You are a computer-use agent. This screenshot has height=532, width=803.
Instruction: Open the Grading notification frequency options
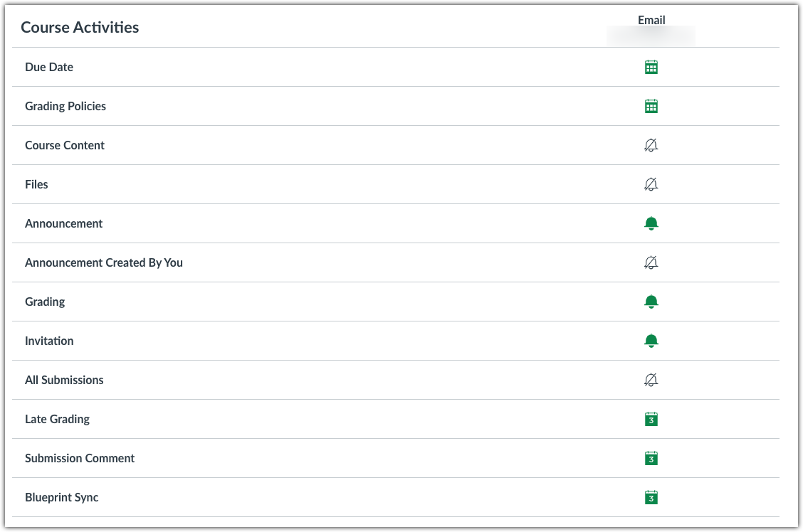pos(651,301)
